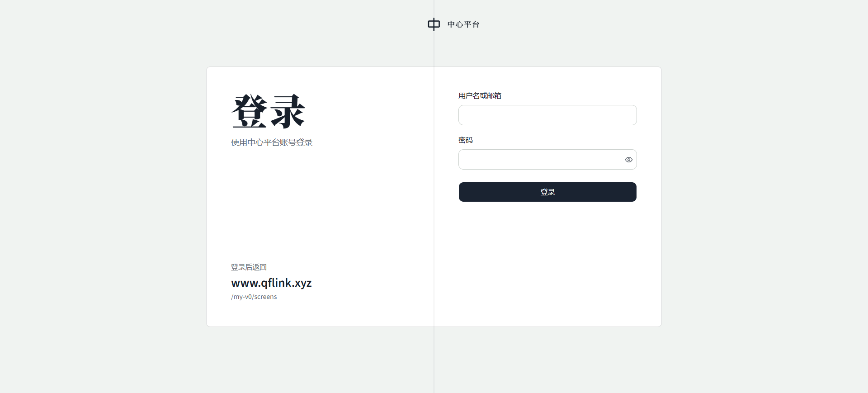Click the 中 logo icon at top
Screen dimensions: 868x393
pyautogui.click(x=434, y=24)
